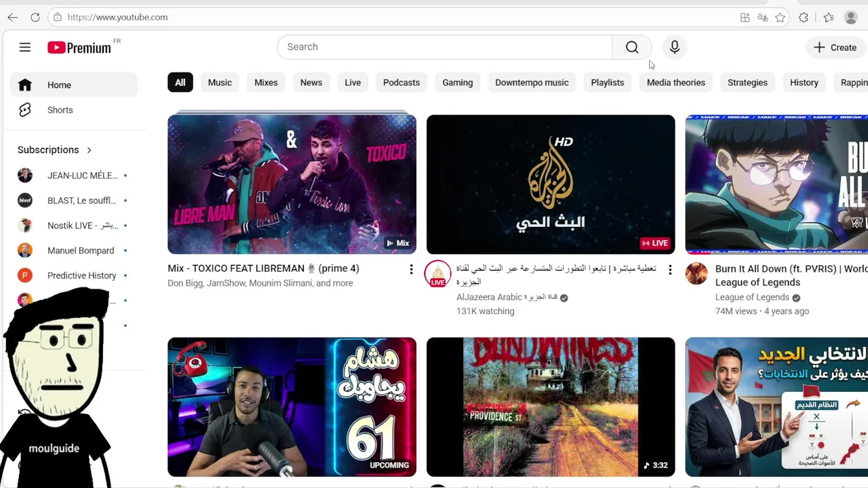Open options for AlJazeera live video
This screenshot has height=488, width=868.
pos(670,270)
